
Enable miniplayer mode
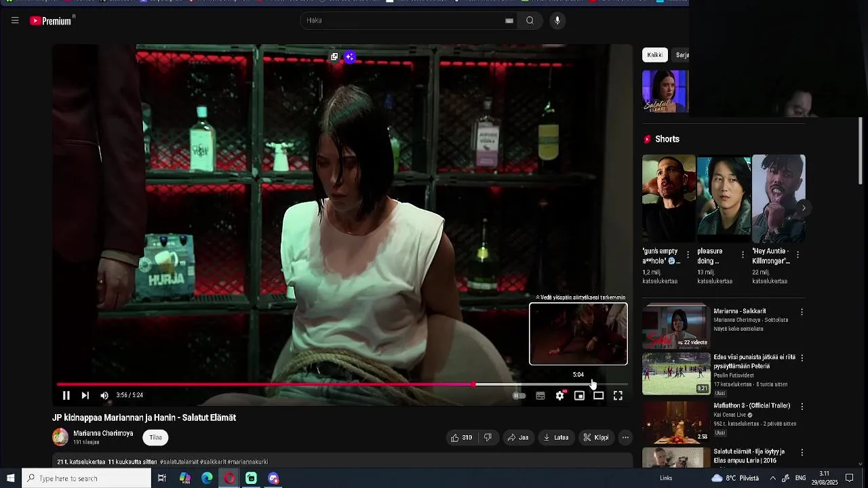coord(579,396)
